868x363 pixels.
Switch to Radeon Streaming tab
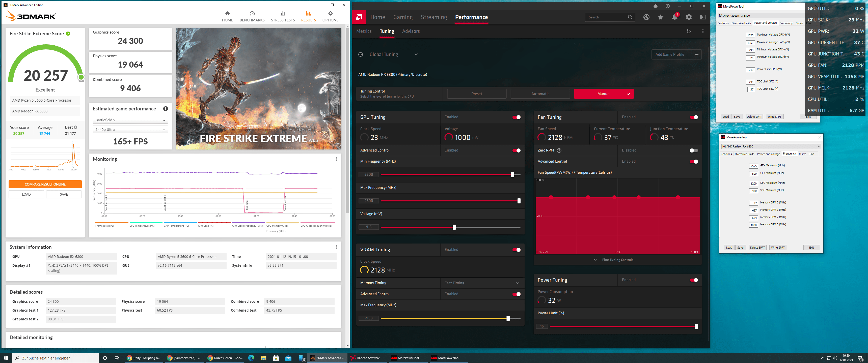[x=434, y=17]
